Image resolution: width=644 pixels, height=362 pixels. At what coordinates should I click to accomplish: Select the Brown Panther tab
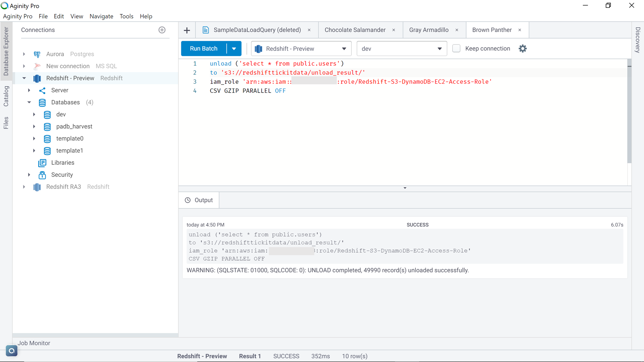point(492,30)
